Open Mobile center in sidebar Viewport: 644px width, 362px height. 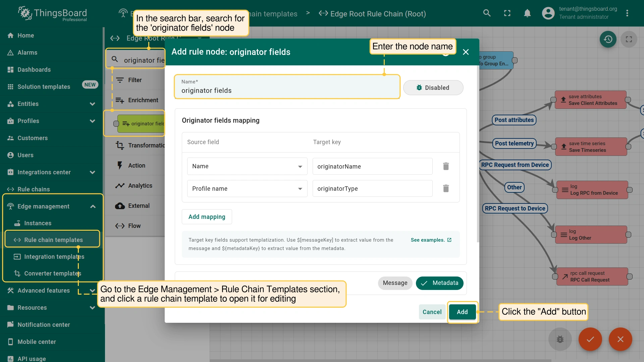click(x=52, y=342)
